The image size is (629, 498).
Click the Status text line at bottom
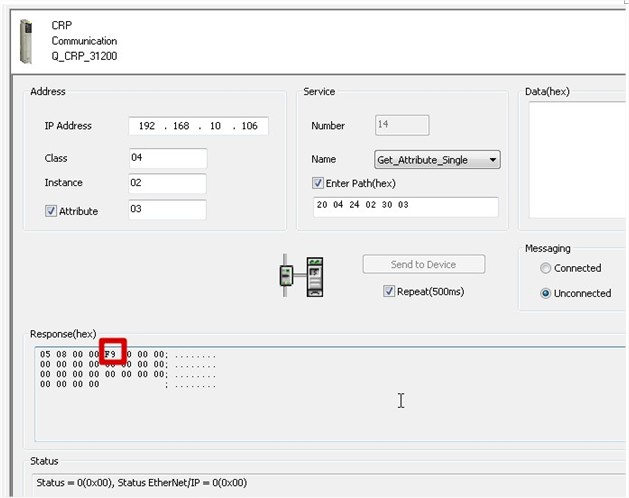click(x=142, y=482)
